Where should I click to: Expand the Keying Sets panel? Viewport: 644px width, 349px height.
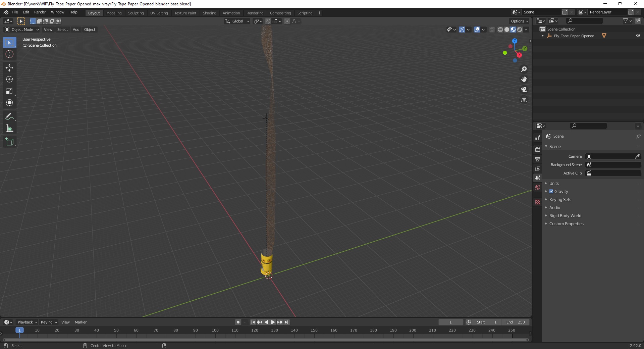coord(560,199)
